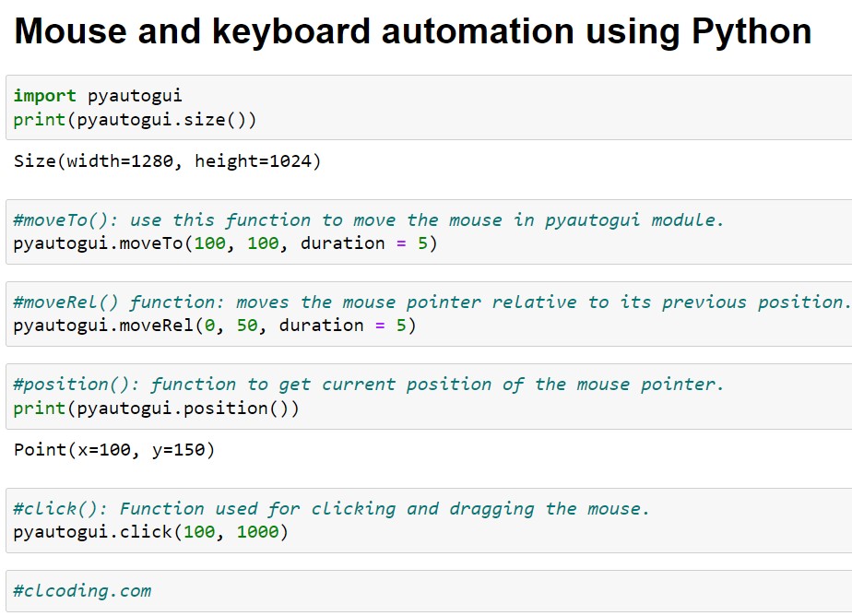Click the page title heading text

tap(413, 31)
